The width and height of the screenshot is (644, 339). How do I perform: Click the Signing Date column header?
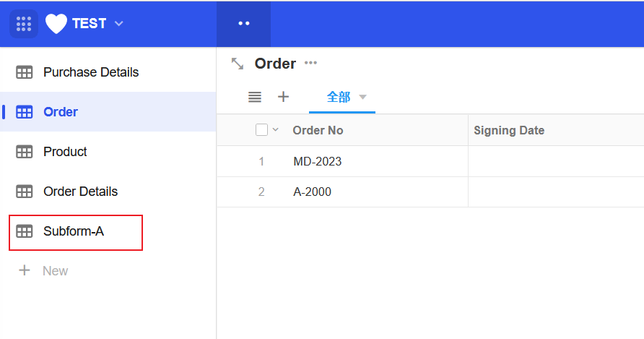click(509, 130)
